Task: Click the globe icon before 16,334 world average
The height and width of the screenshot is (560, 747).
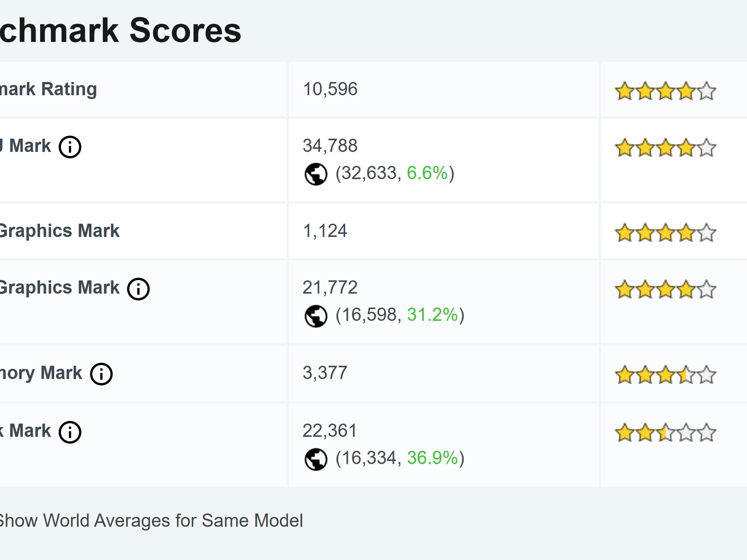Action: click(x=316, y=459)
